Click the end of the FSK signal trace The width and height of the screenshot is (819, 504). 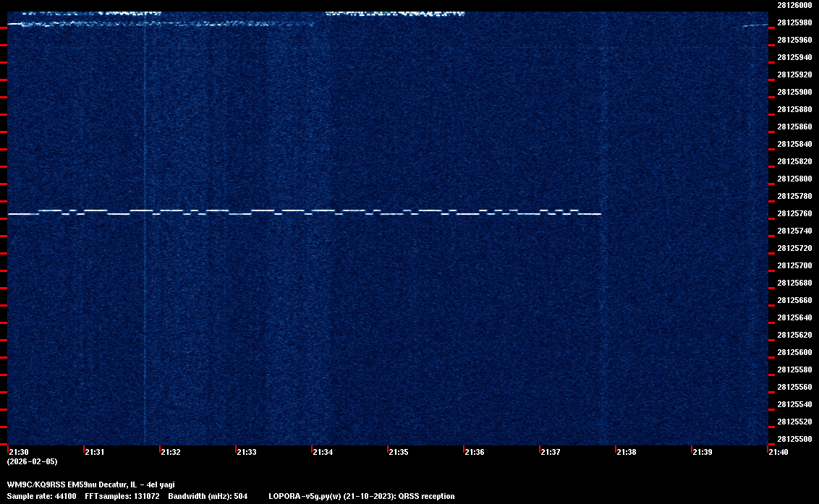click(x=599, y=214)
